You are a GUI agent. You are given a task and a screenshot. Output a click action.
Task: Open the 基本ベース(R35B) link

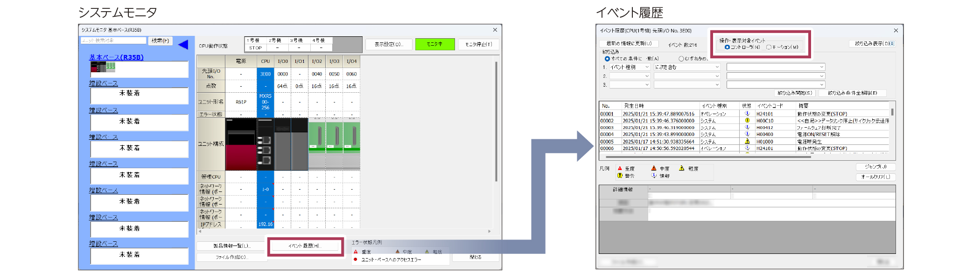tap(116, 57)
